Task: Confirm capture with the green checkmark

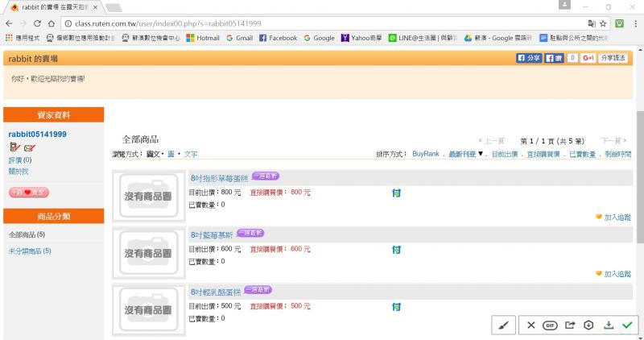Action: click(x=627, y=325)
